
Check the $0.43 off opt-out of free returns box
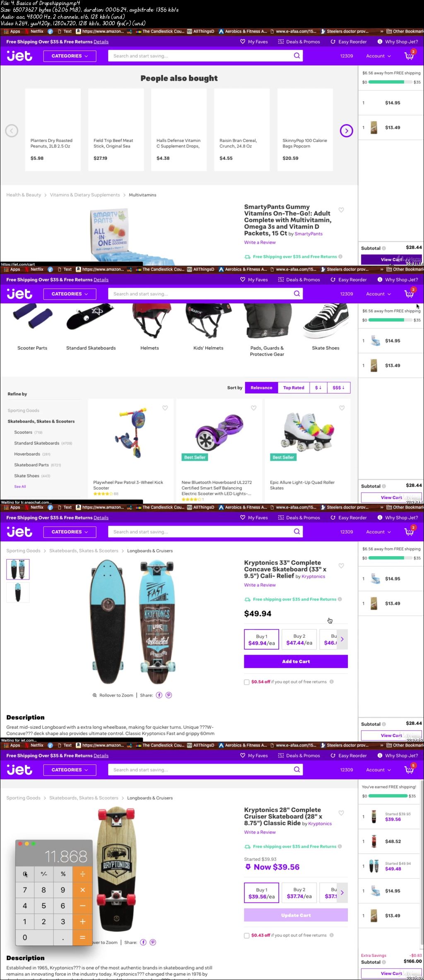coord(247,935)
